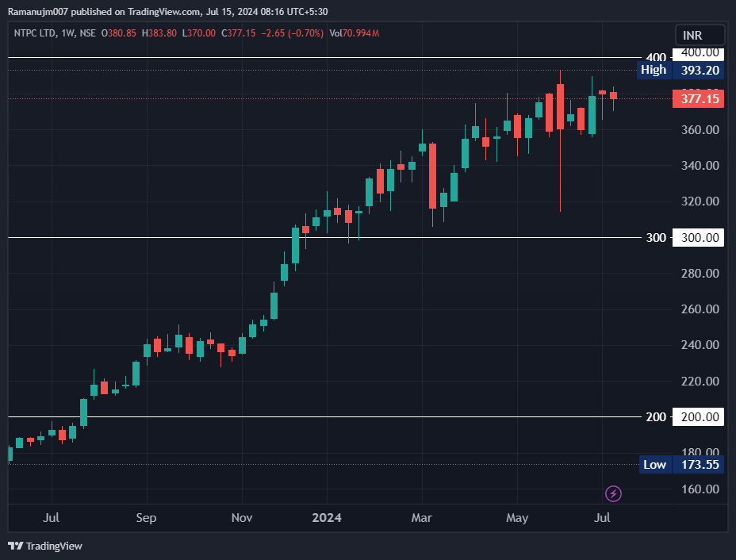Click the May label on time axis
Screen dimensions: 736x560
click(517, 518)
